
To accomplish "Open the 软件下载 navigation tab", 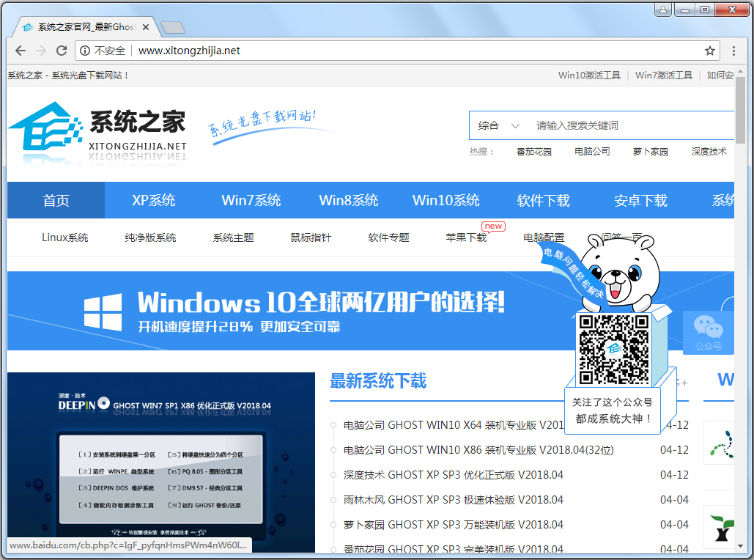I will (544, 200).
